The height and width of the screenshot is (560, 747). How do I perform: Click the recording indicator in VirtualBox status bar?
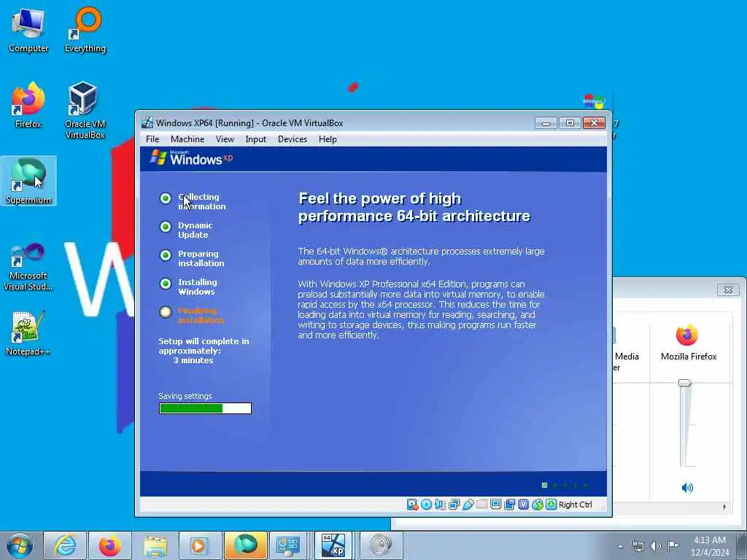[x=509, y=505]
